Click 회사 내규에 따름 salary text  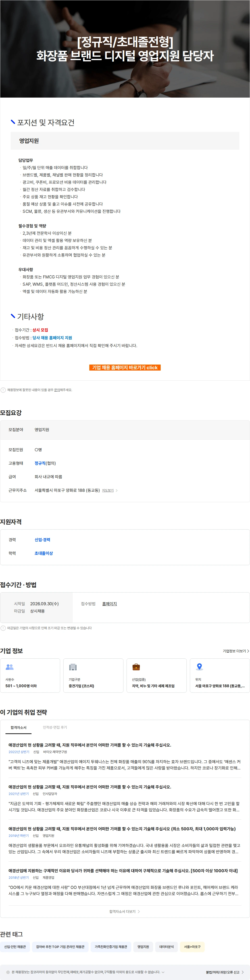[48, 477]
